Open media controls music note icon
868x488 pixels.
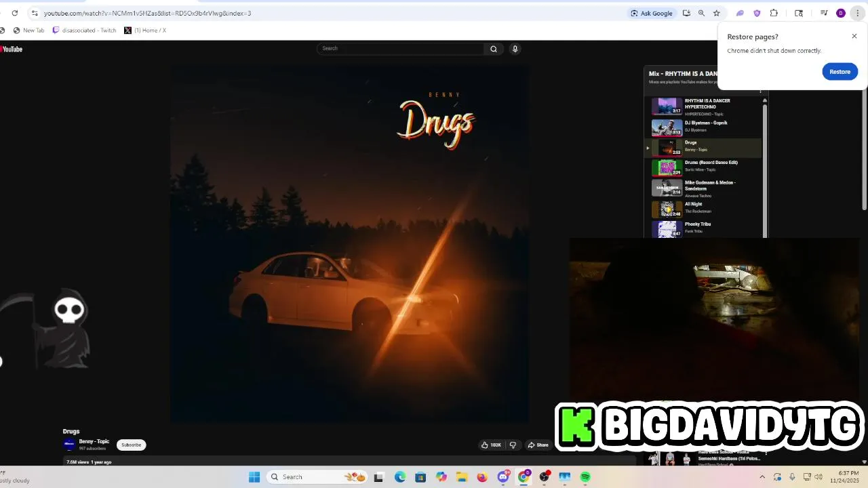click(824, 13)
